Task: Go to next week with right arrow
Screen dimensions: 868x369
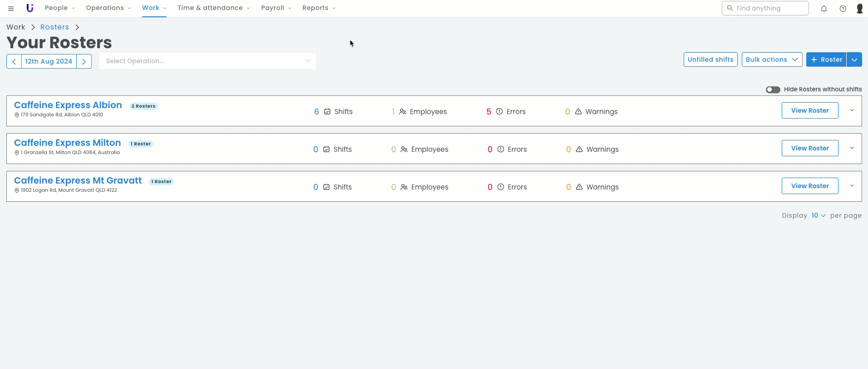Action: coord(84,61)
